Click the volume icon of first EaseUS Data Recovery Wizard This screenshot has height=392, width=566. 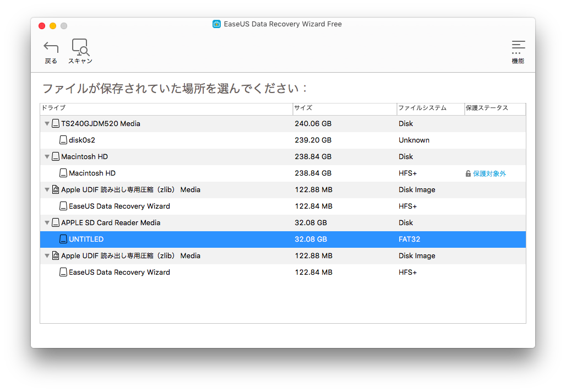(x=63, y=206)
